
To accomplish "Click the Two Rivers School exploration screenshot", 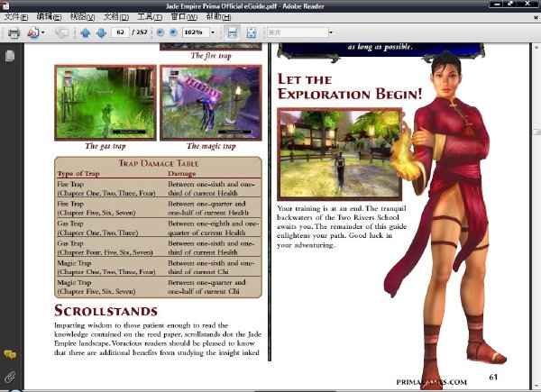I will pyautogui.click(x=340, y=154).
